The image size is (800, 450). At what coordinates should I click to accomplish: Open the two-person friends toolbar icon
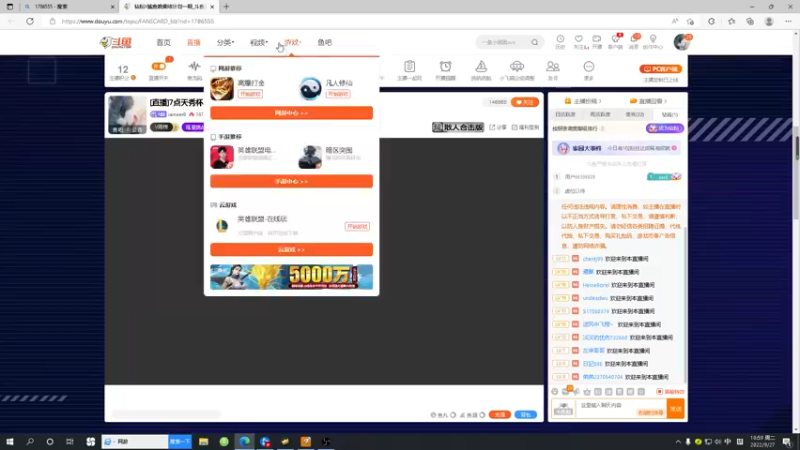click(553, 66)
